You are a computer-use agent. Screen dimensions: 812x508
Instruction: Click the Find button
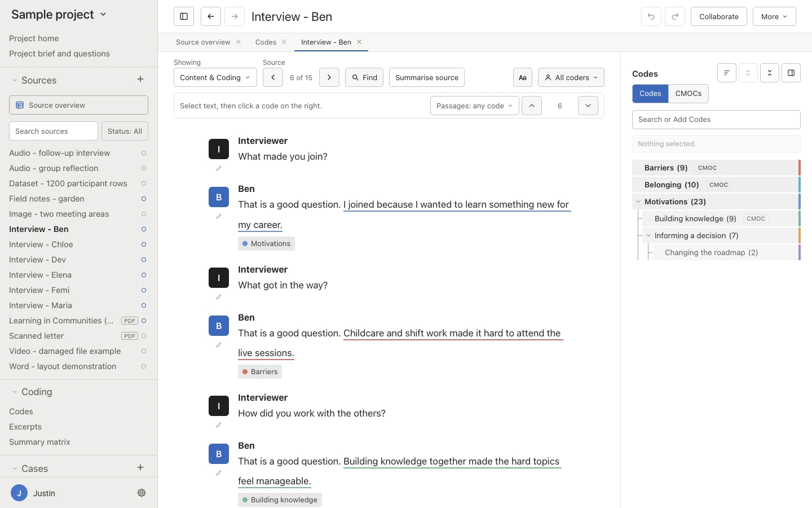click(364, 77)
